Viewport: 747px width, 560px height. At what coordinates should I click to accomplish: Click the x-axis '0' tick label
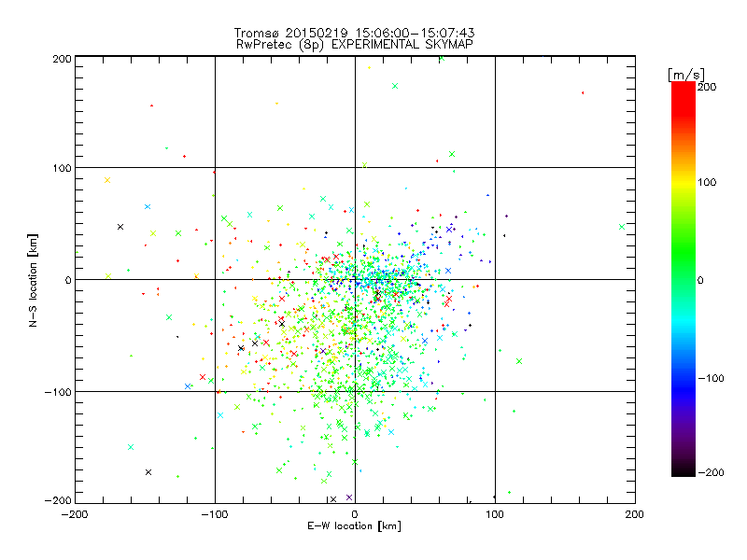[x=355, y=514]
